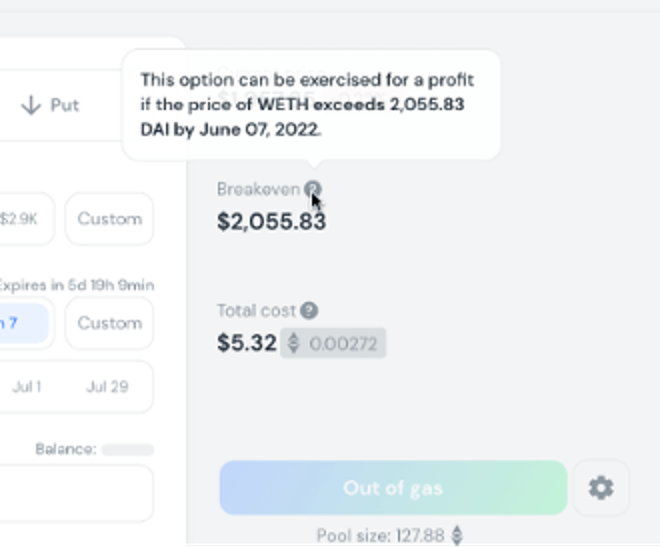Click the Ethereum icon after Pool size
Screen dimensions: 660x548
point(458,535)
